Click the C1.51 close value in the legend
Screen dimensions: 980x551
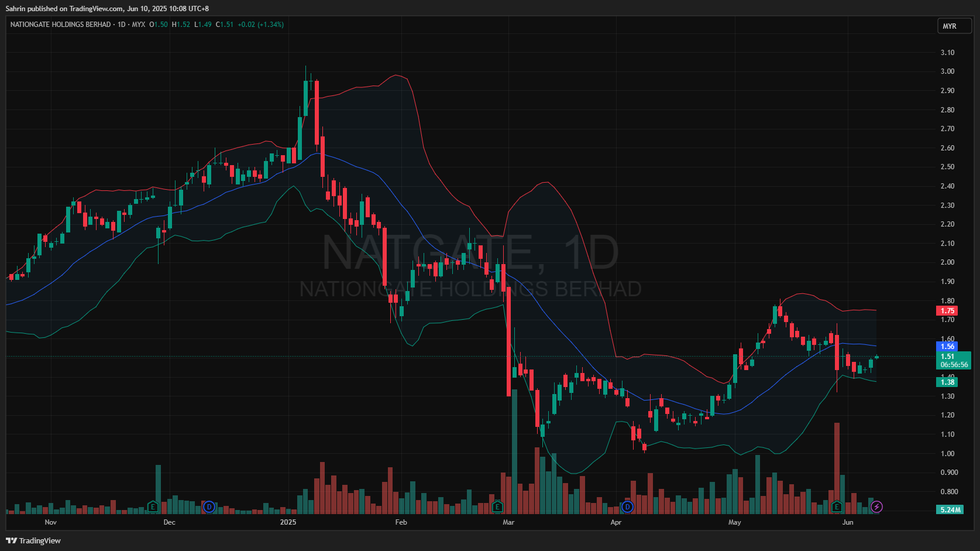[225, 25]
